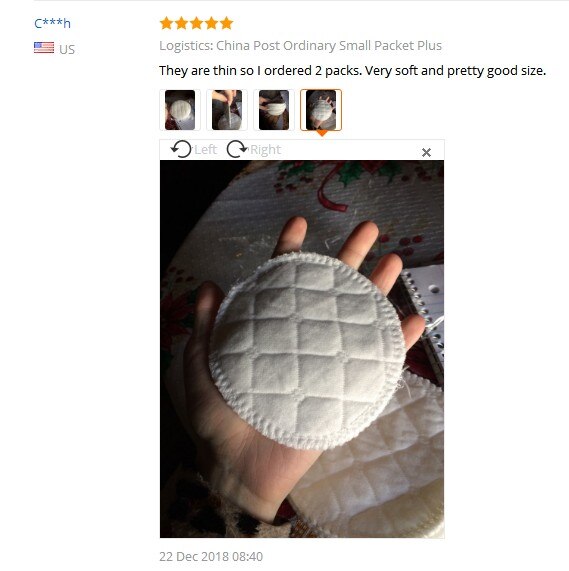Open the second review photo thumbnail
The image size is (569, 571).
227,110
